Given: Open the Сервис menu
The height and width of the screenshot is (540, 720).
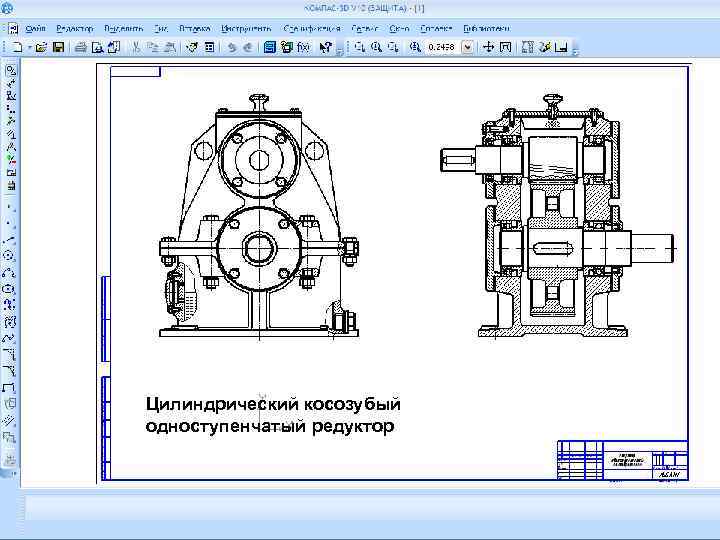Looking at the screenshot, I should pos(365,28).
